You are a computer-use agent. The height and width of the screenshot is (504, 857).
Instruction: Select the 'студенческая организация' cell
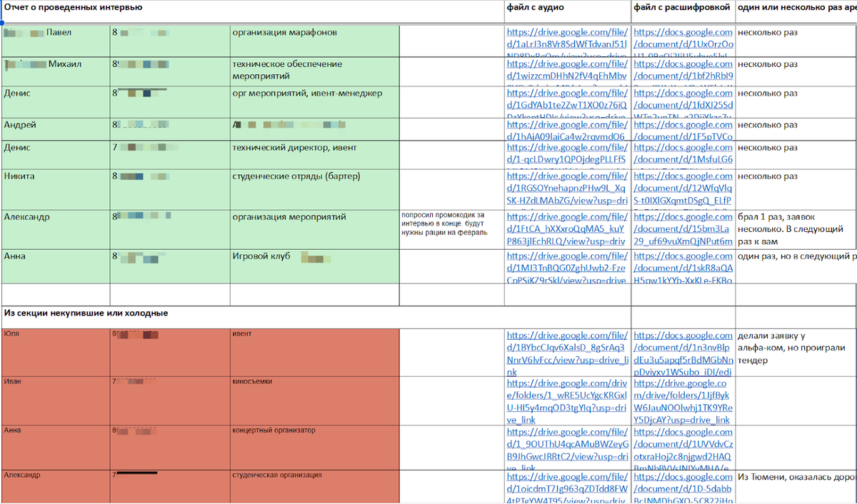(314, 487)
